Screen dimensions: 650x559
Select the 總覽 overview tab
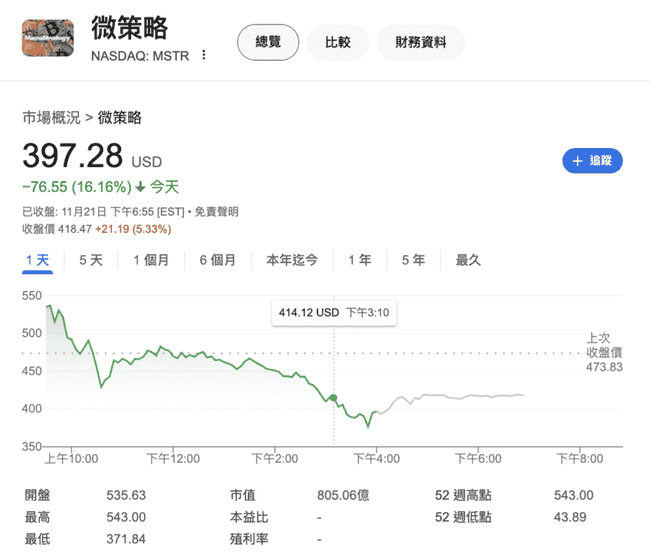point(268,42)
